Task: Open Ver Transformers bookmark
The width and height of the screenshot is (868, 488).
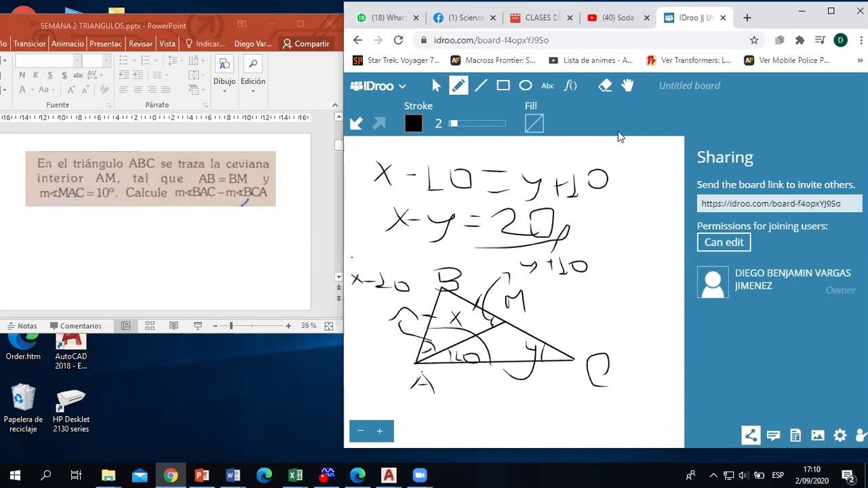Action: (689, 60)
